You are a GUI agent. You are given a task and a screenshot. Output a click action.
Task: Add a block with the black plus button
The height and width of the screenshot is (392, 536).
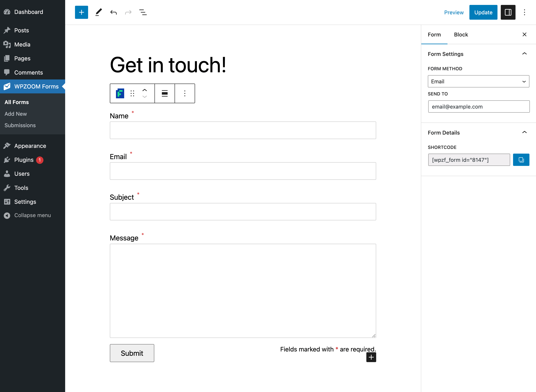371,357
